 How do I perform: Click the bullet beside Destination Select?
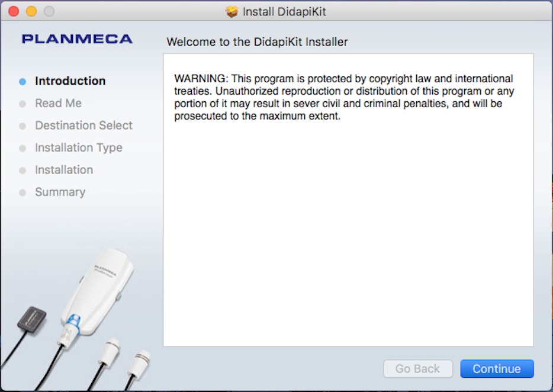pyautogui.click(x=22, y=126)
